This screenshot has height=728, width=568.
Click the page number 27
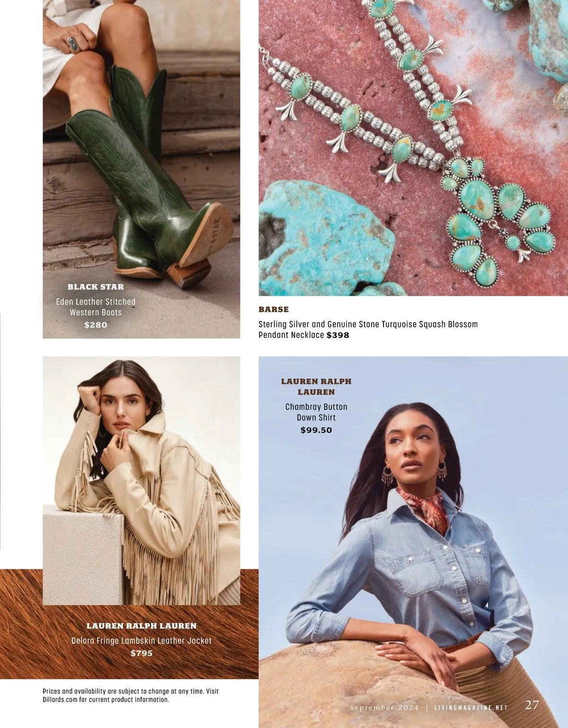[532, 705]
